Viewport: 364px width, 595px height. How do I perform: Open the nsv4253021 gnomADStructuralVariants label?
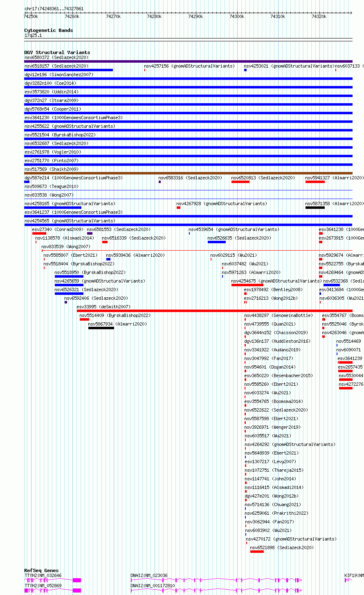pos(289,66)
